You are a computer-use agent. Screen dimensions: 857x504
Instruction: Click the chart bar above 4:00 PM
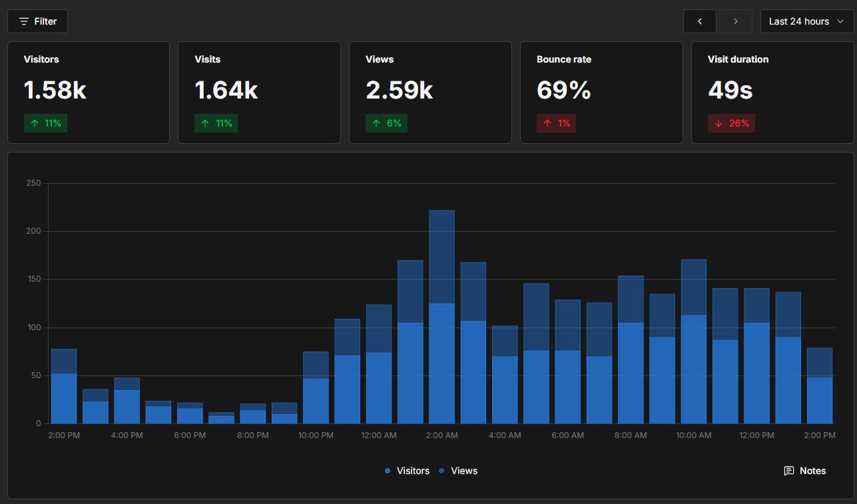point(127,401)
